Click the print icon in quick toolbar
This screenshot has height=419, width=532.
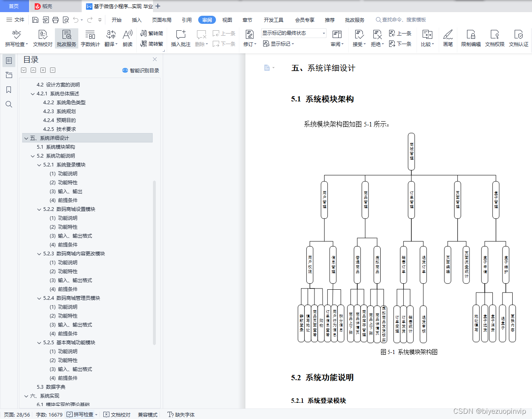coord(55,20)
